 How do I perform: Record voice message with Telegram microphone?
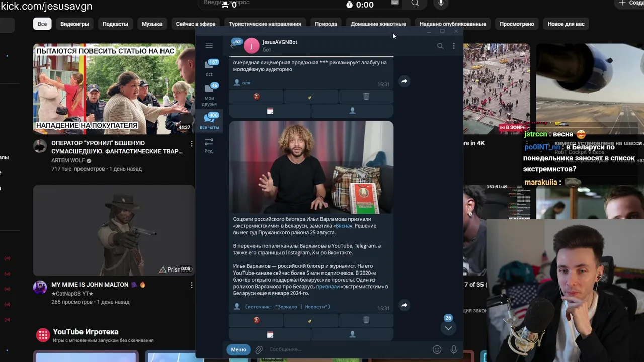click(453, 349)
